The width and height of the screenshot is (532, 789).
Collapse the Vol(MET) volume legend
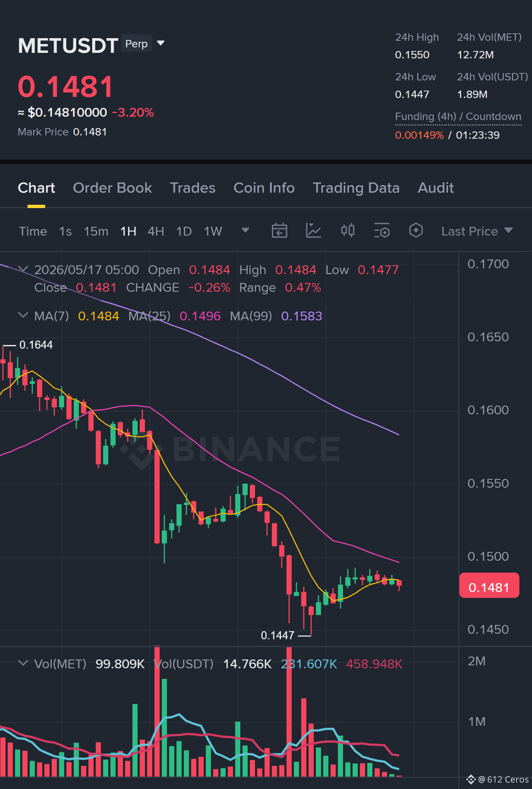[23, 663]
